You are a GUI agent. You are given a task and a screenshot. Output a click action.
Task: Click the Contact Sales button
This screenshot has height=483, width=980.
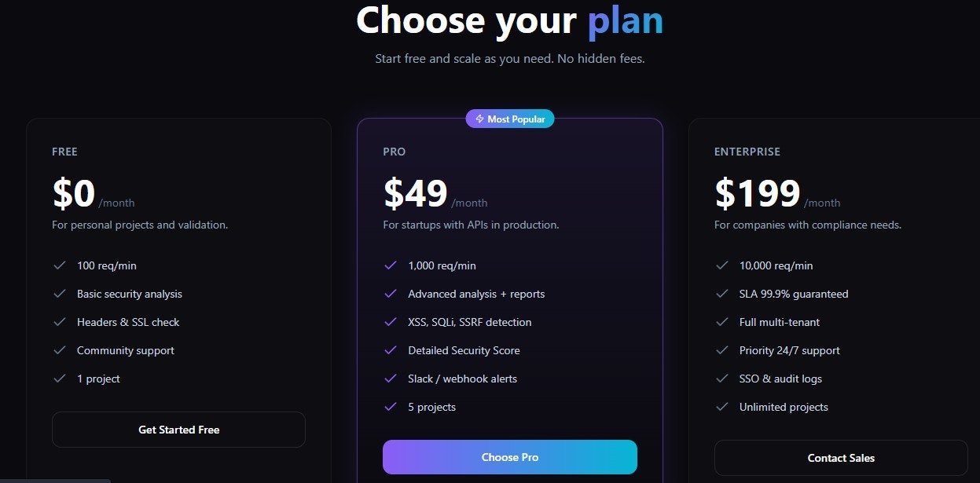pyautogui.click(x=841, y=458)
